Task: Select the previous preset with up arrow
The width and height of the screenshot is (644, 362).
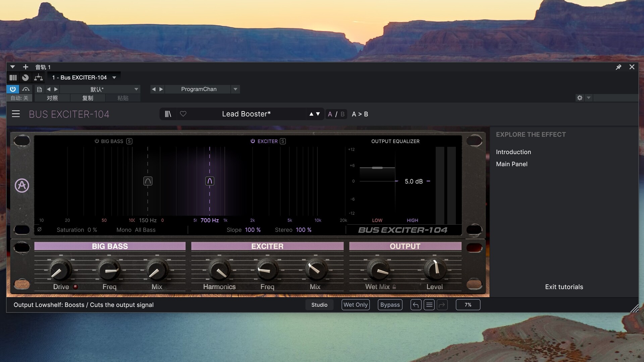Action: pos(311,114)
